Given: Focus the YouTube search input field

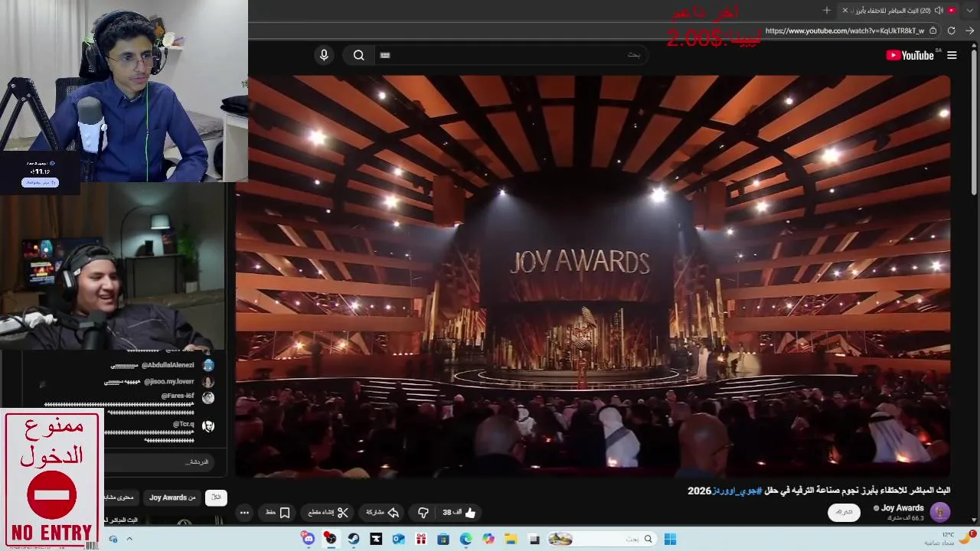Looking at the screenshot, I should [513, 55].
